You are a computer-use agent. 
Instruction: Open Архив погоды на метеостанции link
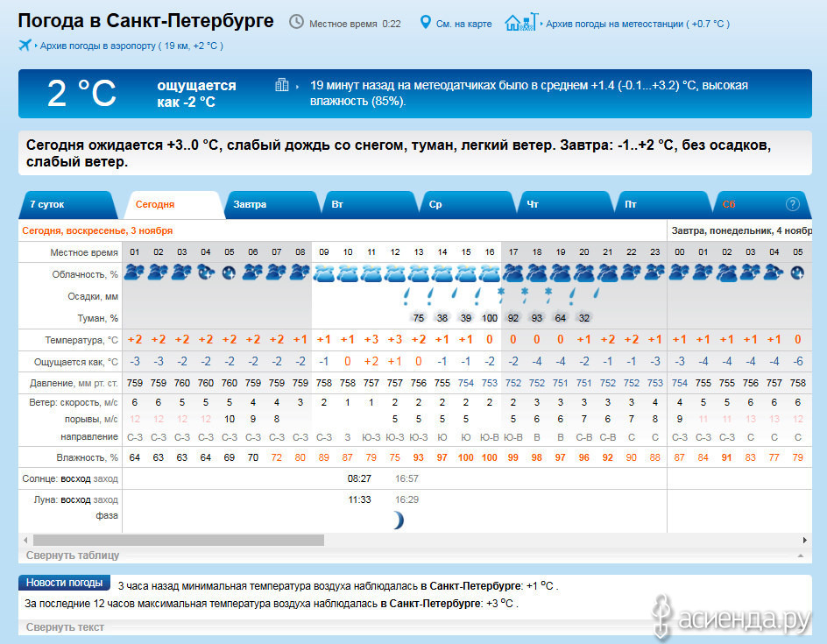(638, 24)
